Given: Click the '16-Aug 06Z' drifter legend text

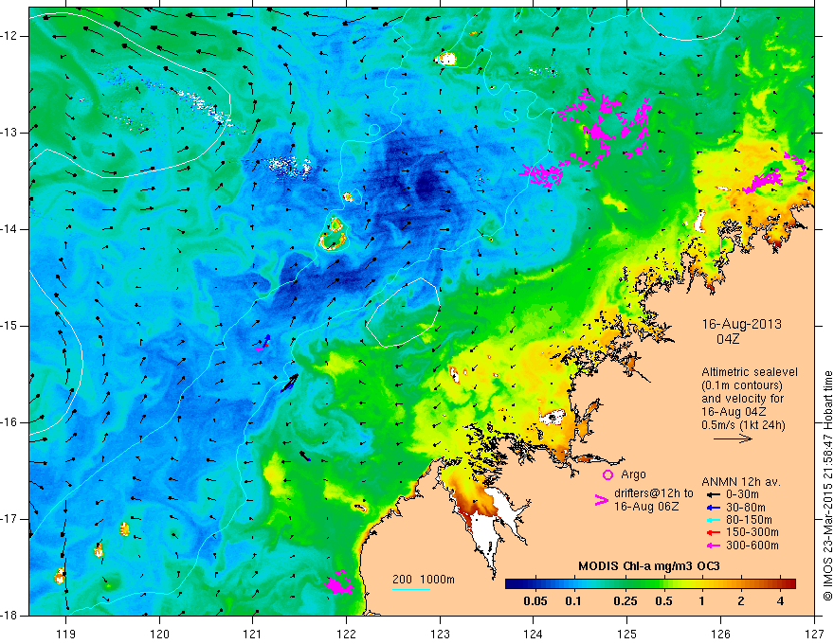Looking at the screenshot, I should click(646, 507).
